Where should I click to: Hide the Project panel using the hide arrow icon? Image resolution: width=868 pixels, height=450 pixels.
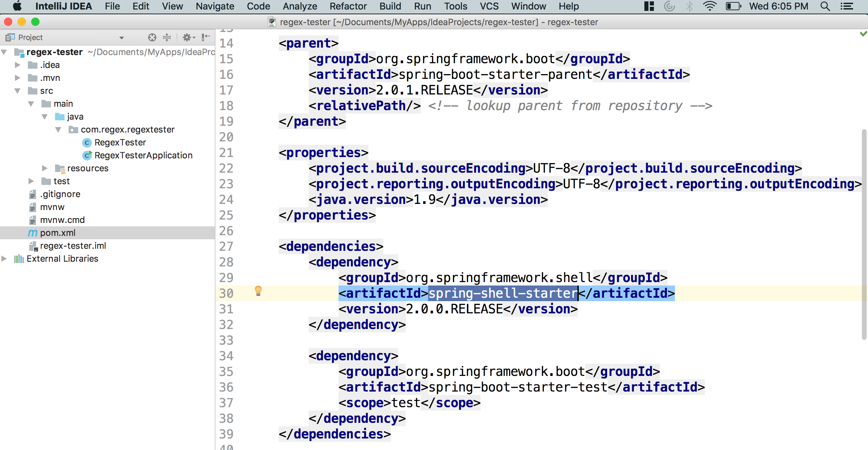pos(206,37)
